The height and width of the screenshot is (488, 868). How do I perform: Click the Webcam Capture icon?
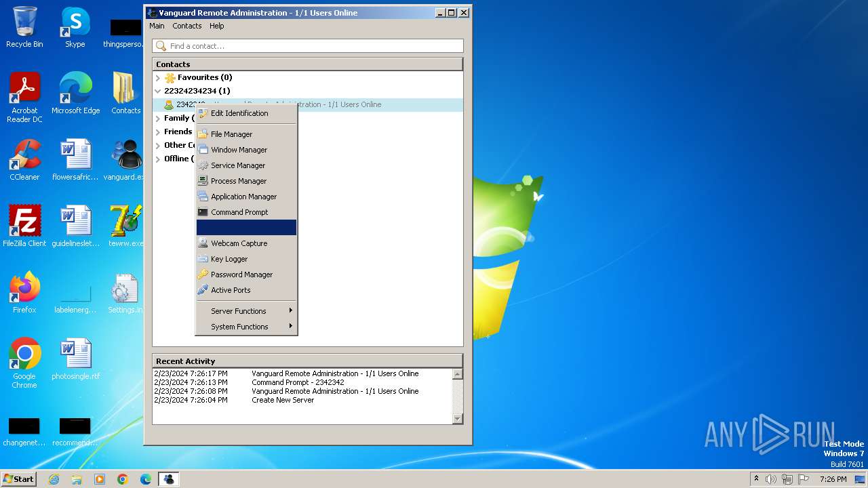click(x=203, y=243)
